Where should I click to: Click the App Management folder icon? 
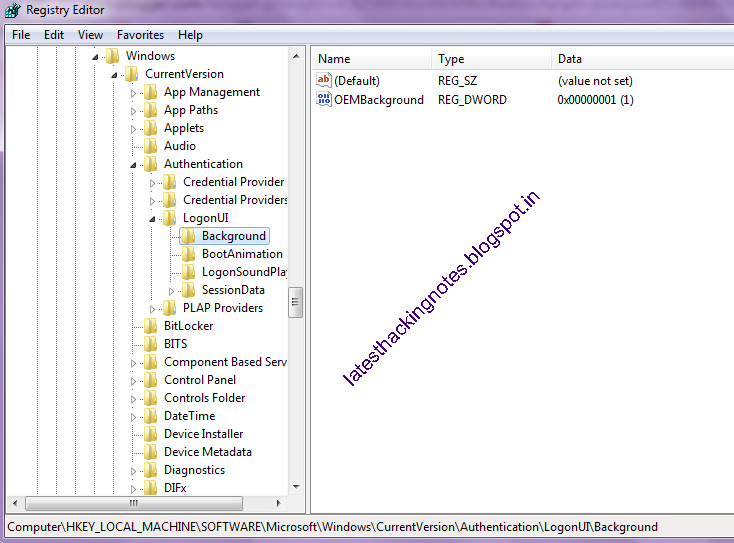[150, 92]
